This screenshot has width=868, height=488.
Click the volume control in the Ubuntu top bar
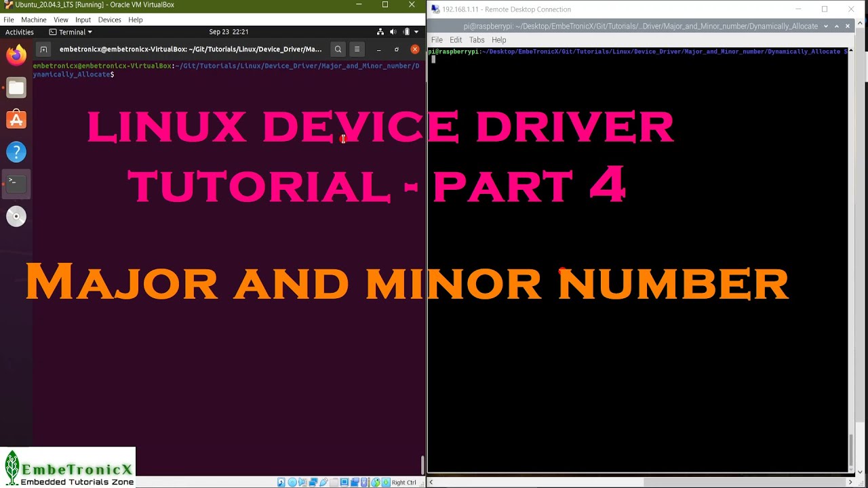[x=393, y=31]
